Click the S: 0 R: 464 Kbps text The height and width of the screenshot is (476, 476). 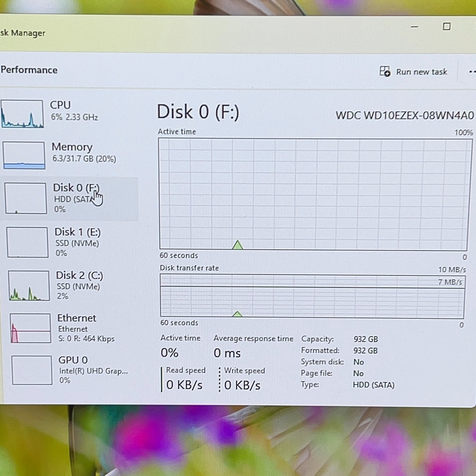pyautogui.click(x=86, y=339)
